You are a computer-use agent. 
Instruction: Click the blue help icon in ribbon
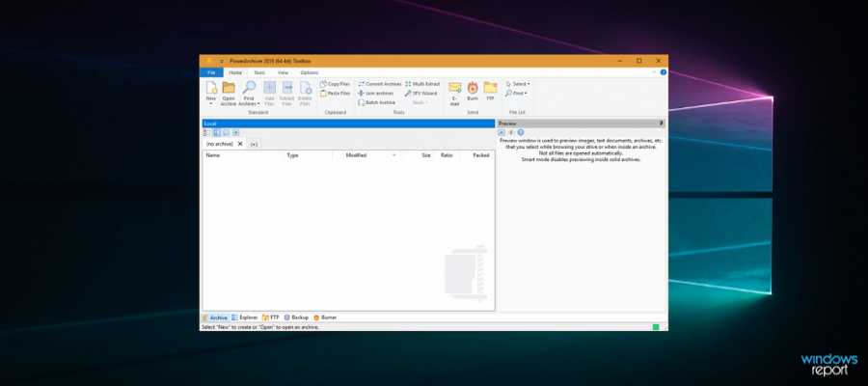[664, 72]
